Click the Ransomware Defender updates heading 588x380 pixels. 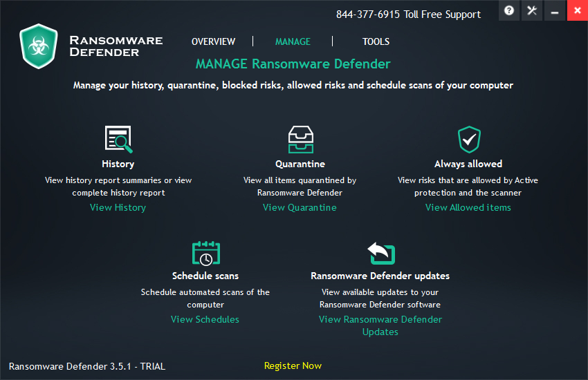coord(380,276)
